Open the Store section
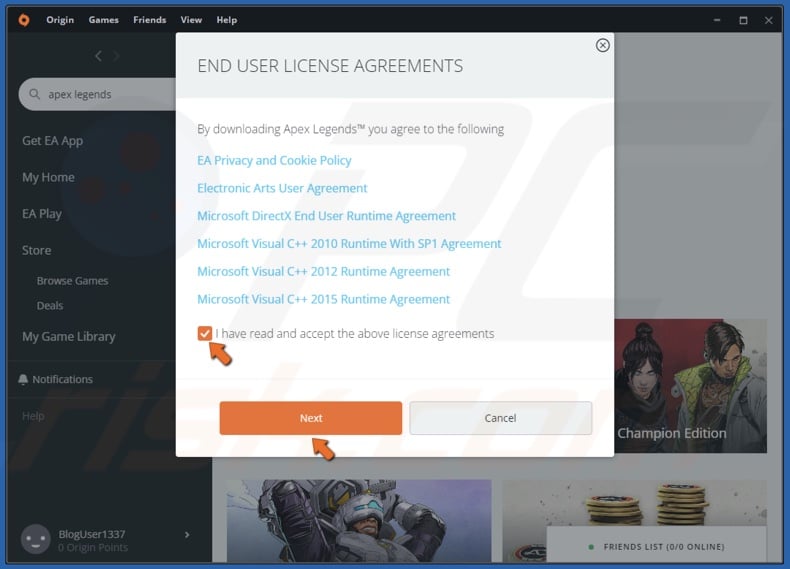 pyautogui.click(x=36, y=250)
